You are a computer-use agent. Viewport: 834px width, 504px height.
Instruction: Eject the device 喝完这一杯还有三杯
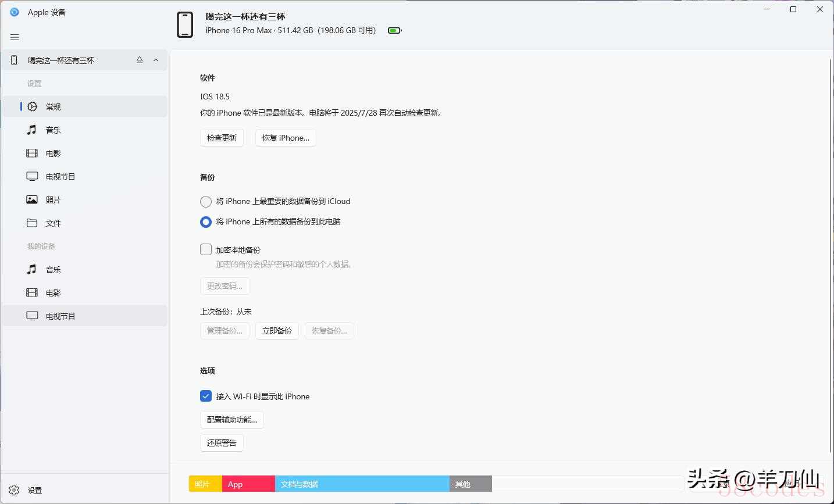pos(140,60)
